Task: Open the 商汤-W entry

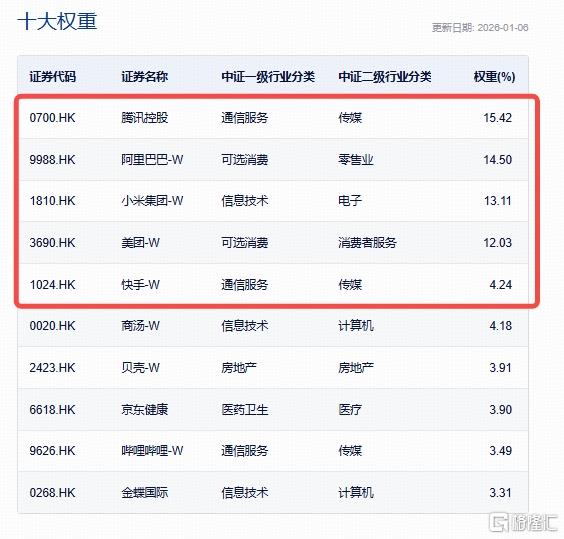Action: [x=140, y=326]
